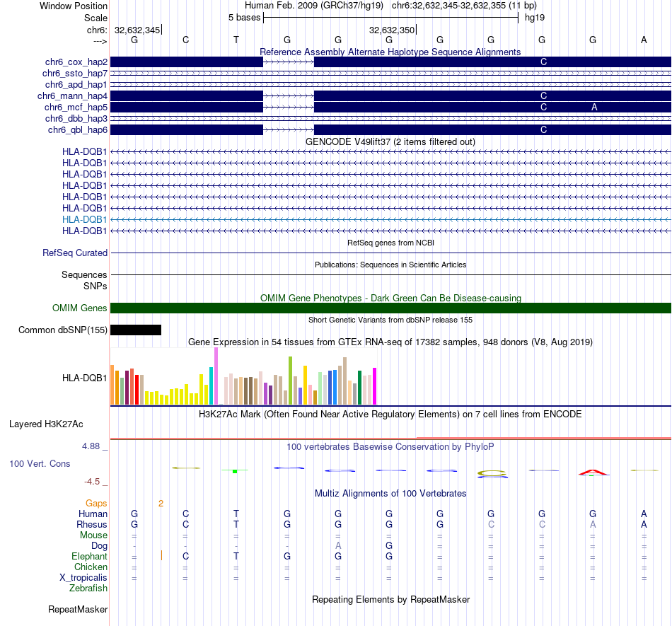This screenshot has height=626, width=672.
Task: Click the chr6_apd_hap1 track label
Action: tap(76, 85)
